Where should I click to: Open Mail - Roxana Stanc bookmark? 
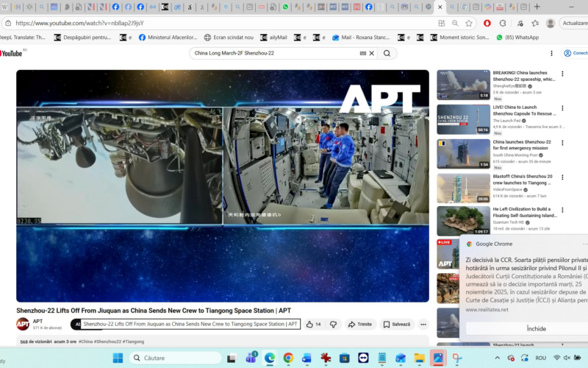[361, 38]
